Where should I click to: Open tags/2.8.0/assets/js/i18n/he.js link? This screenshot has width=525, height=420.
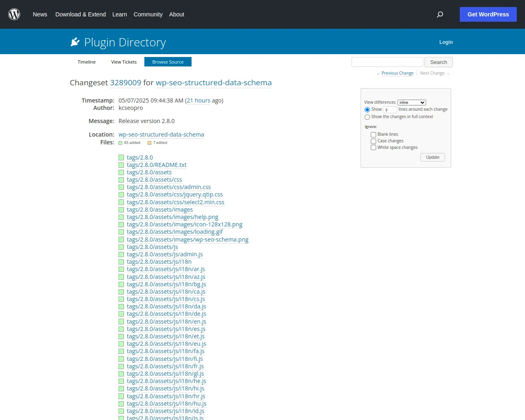(167, 381)
